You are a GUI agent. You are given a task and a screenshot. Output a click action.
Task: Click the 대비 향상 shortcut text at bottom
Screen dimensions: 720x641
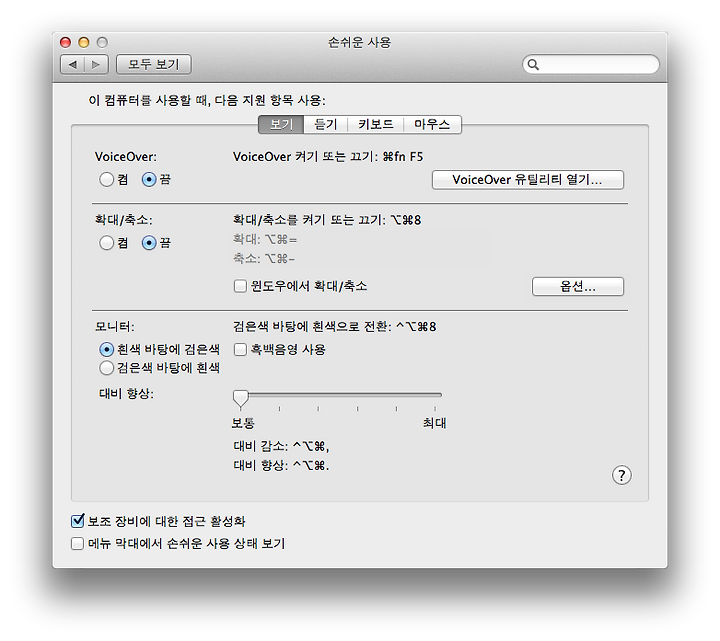(281, 466)
